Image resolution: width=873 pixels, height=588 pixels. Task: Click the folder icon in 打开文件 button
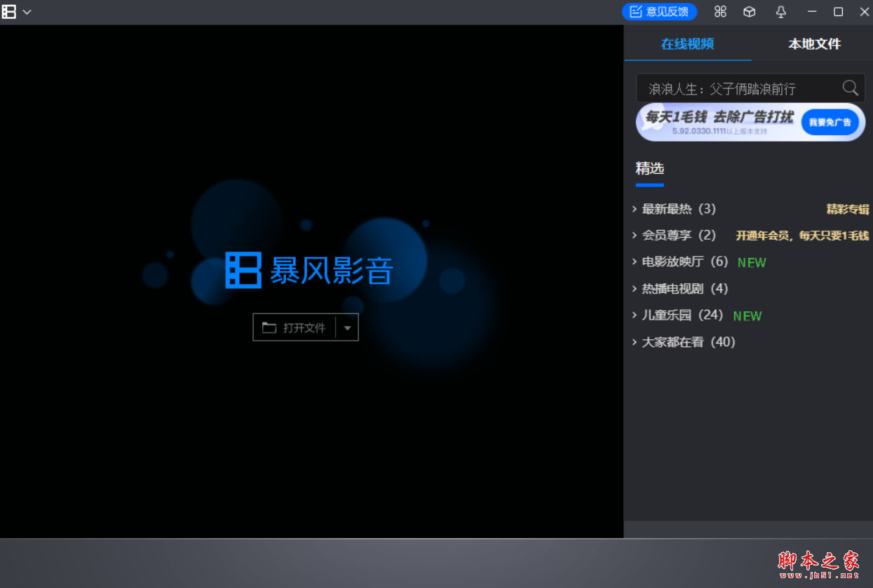click(269, 327)
